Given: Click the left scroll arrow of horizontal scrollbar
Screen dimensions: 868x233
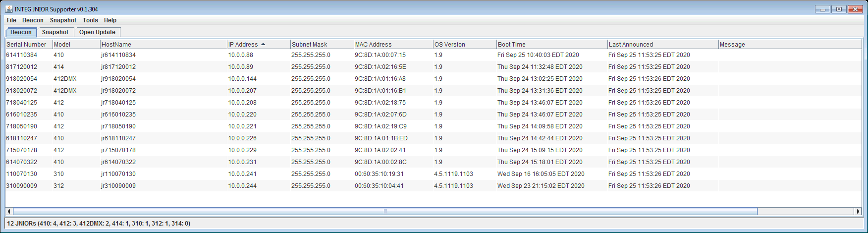Looking at the screenshot, I should (9, 211).
